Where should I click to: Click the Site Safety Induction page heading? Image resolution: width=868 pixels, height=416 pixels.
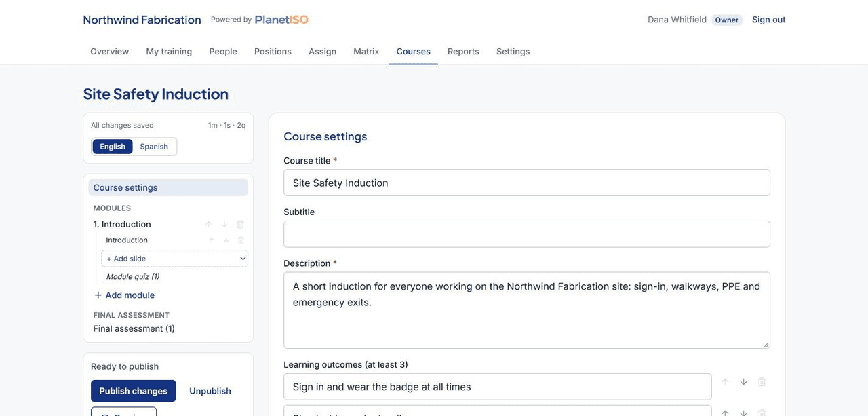point(156,94)
